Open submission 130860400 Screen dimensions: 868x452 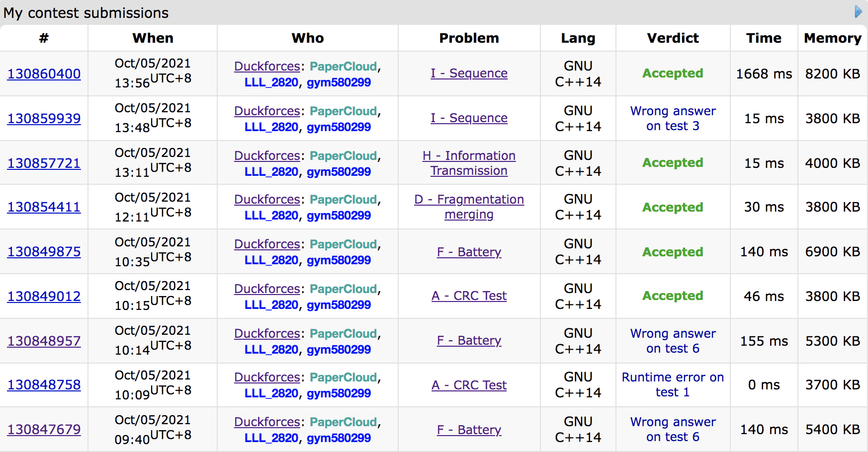pyautogui.click(x=44, y=74)
